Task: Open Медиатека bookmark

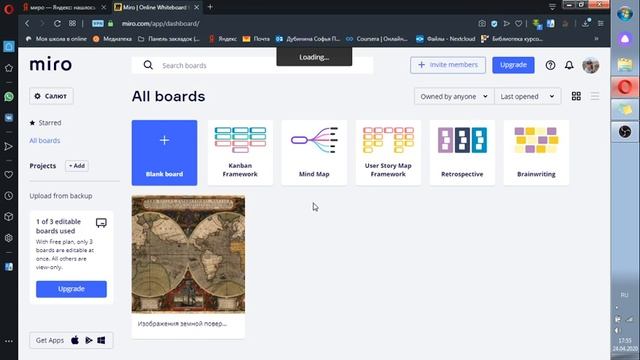Action: pos(113,39)
